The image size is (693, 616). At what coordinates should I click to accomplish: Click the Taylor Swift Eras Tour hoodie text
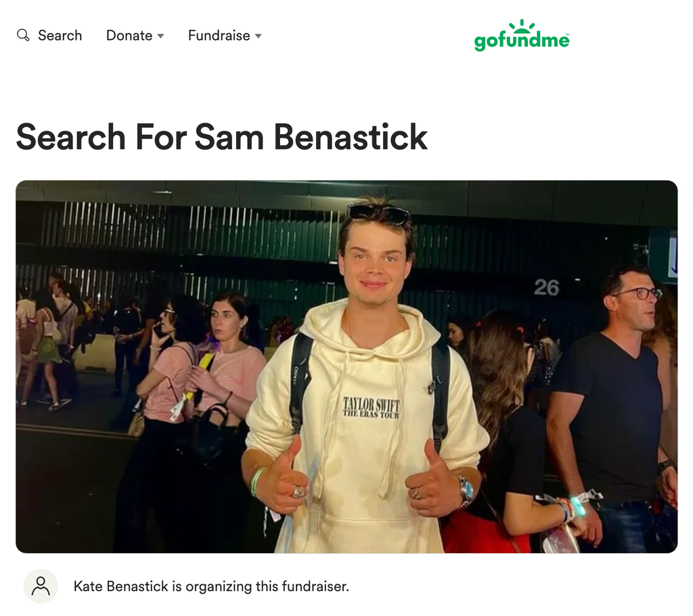click(x=372, y=408)
